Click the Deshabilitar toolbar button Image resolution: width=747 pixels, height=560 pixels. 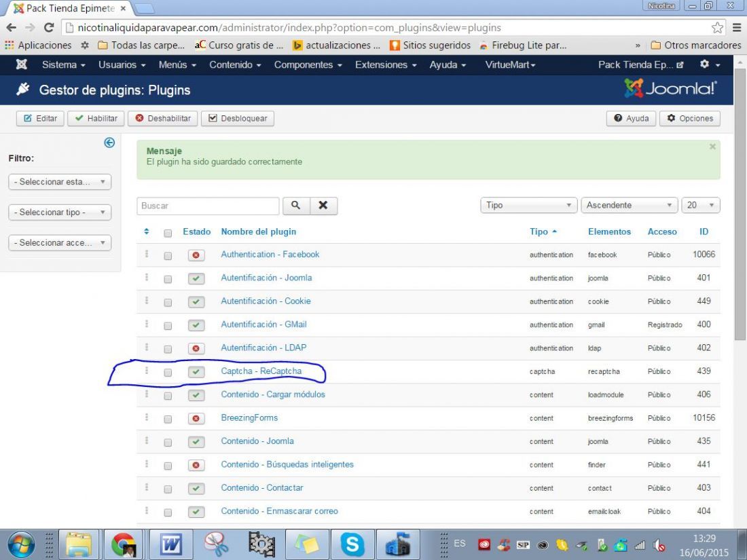pos(162,119)
